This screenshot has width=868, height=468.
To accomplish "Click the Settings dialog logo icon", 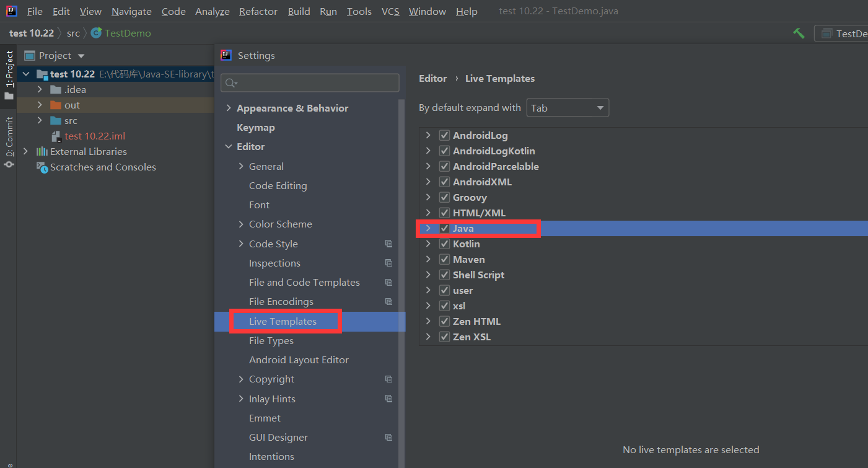I will (x=226, y=55).
